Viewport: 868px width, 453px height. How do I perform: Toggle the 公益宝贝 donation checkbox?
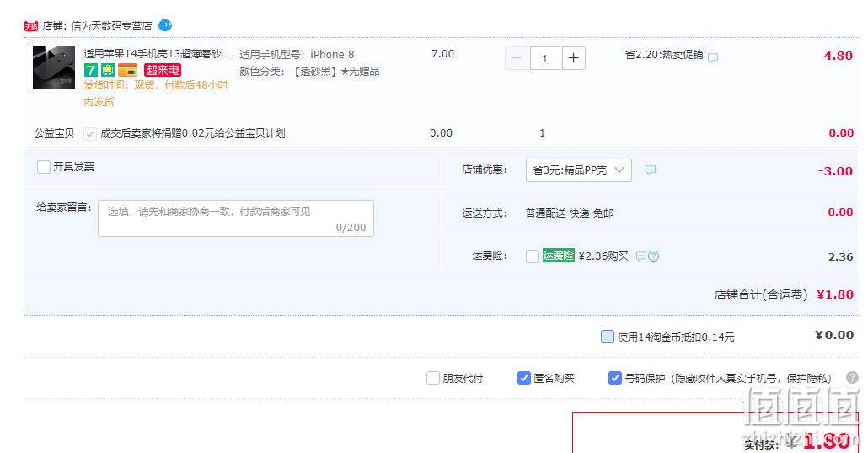point(89,133)
